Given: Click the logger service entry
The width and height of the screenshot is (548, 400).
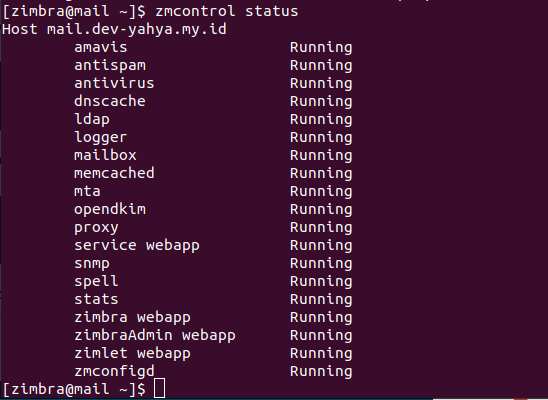Looking at the screenshot, I should point(100,138).
